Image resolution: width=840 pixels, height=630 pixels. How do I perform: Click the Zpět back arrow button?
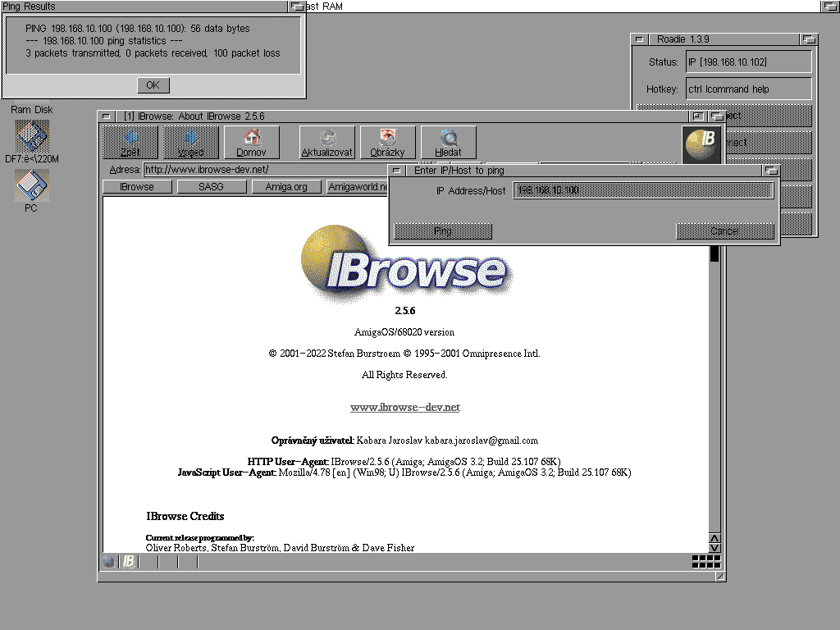click(130, 142)
